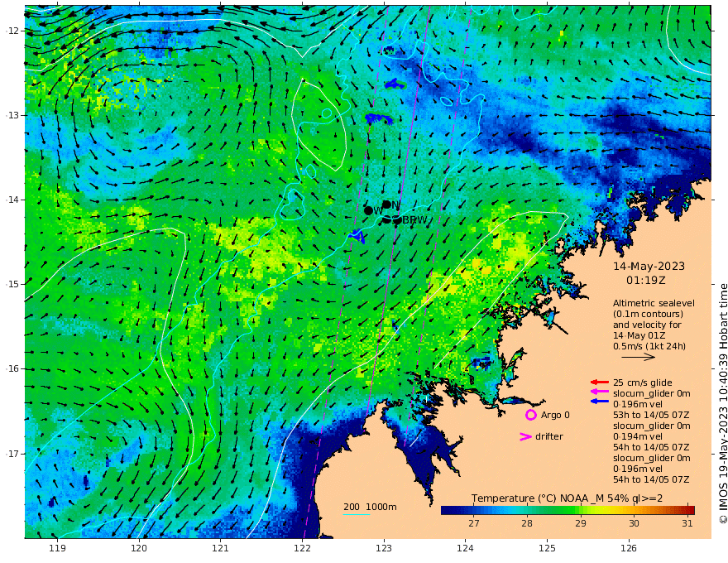This screenshot has width=728, height=563.
Task: Click the black dot labelled W
Action: (x=368, y=210)
